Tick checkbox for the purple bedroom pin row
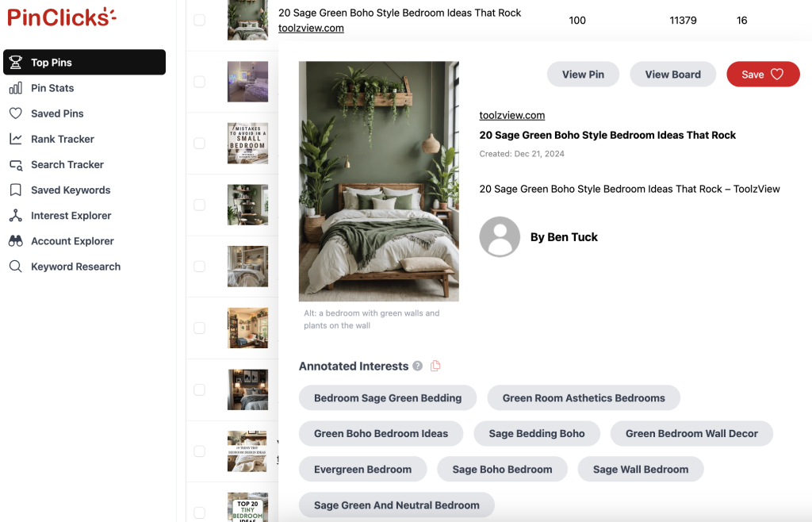 click(x=199, y=82)
